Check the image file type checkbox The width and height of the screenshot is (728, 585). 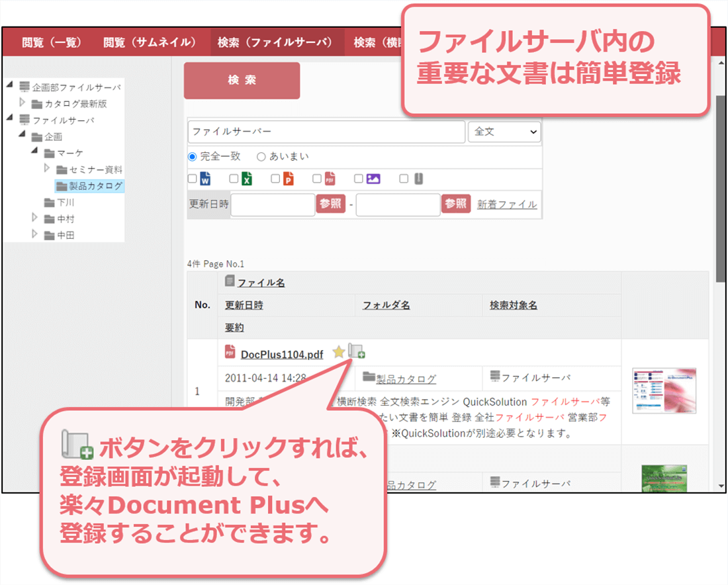coord(359,178)
